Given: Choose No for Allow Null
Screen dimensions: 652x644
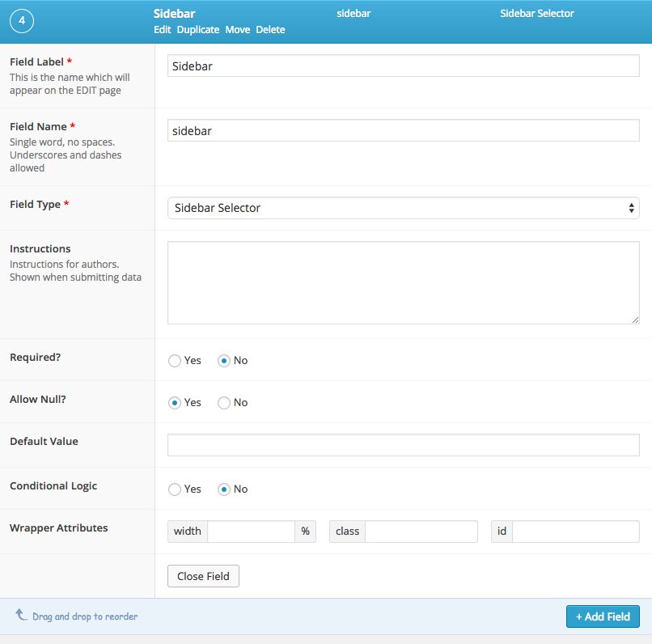Looking at the screenshot, I should pos(224,402).
